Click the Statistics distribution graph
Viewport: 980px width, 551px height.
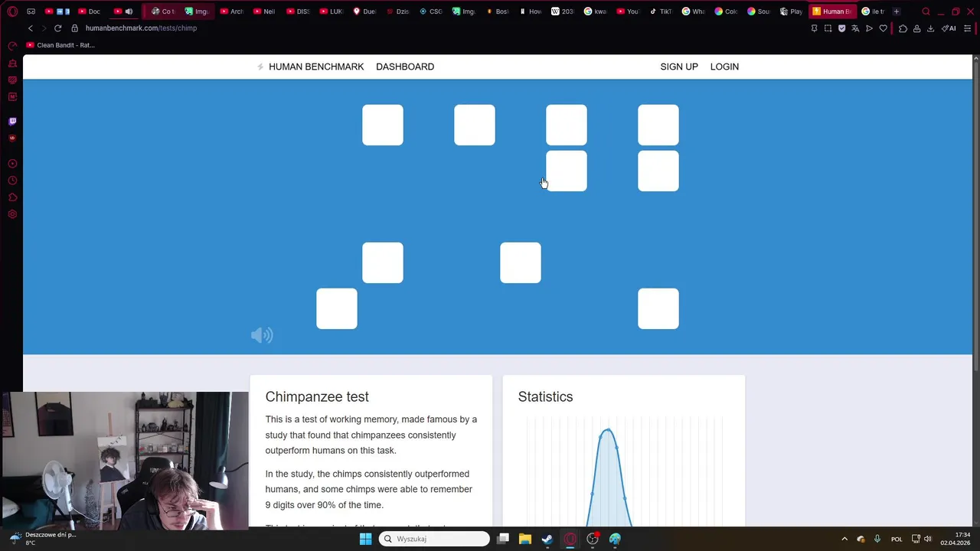[x=624, y=472]
